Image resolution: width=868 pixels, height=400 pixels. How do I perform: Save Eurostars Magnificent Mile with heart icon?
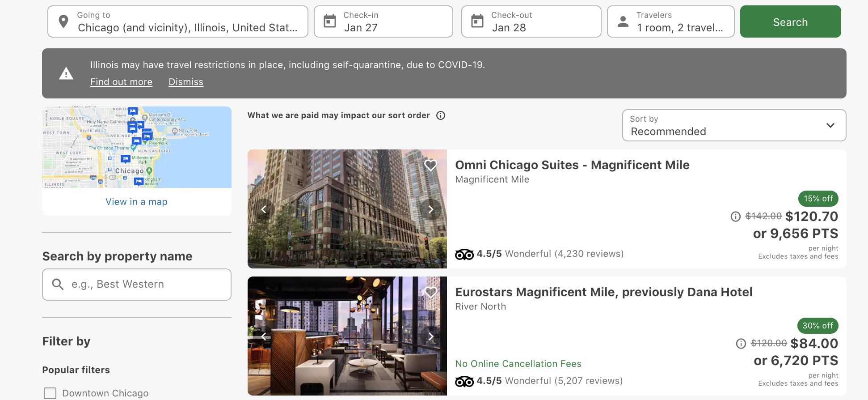[430, 292]
